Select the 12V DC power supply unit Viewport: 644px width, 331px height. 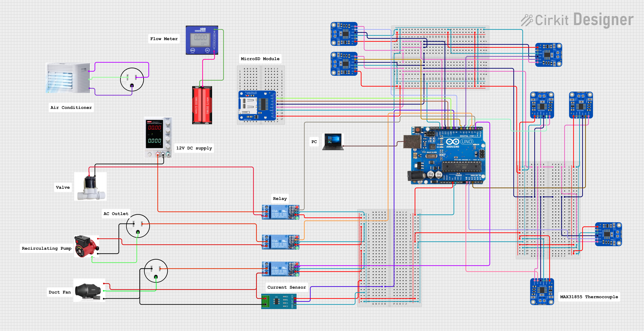[158, 137]
